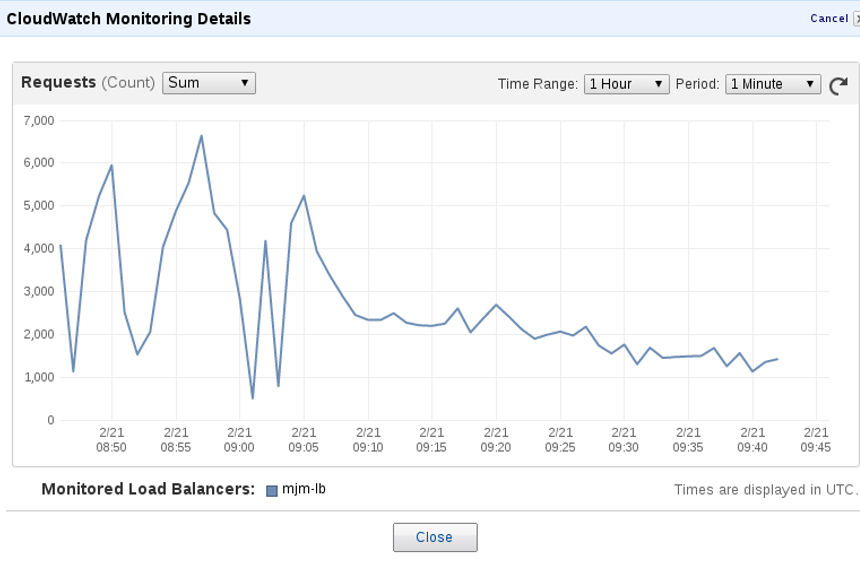Click the 7,000 y-axis label
Viewport: 860px width, 569px height.
pos(39,121)
